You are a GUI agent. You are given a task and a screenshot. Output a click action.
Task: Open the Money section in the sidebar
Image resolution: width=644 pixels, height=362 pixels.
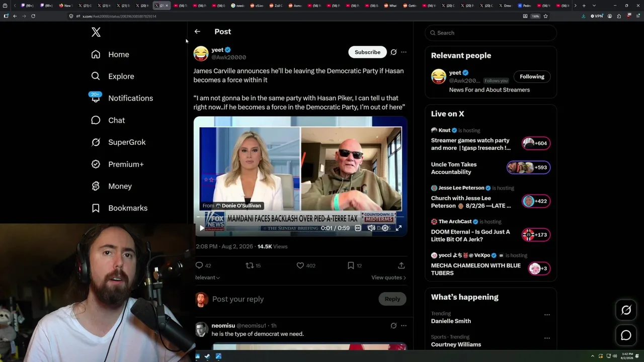tap(111, 186)
